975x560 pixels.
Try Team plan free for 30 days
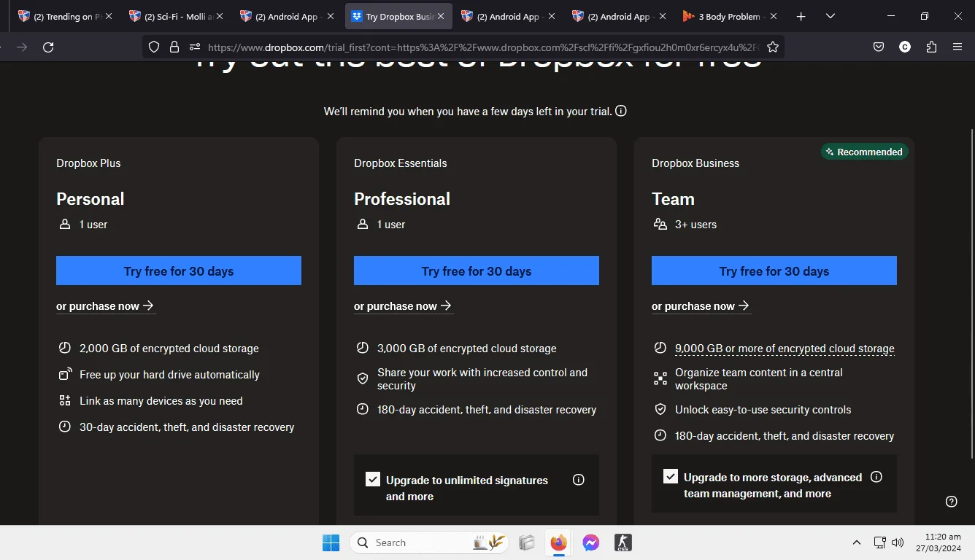click(x=774, y=271)
